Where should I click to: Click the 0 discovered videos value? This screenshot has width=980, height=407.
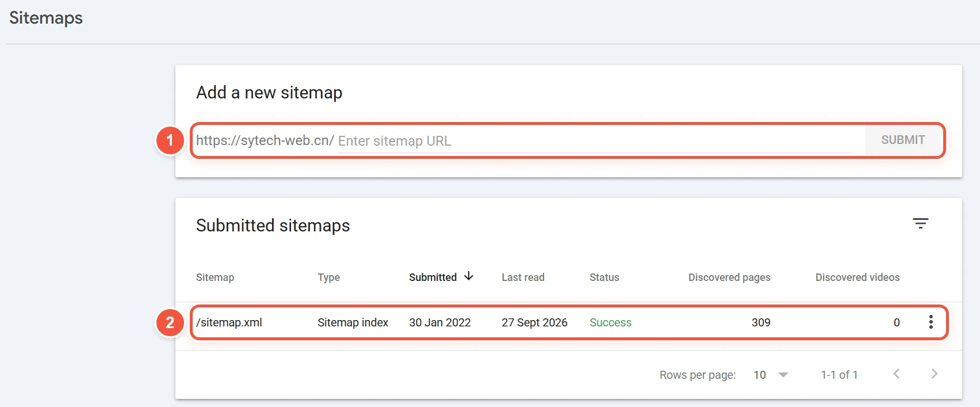(897, 322)
